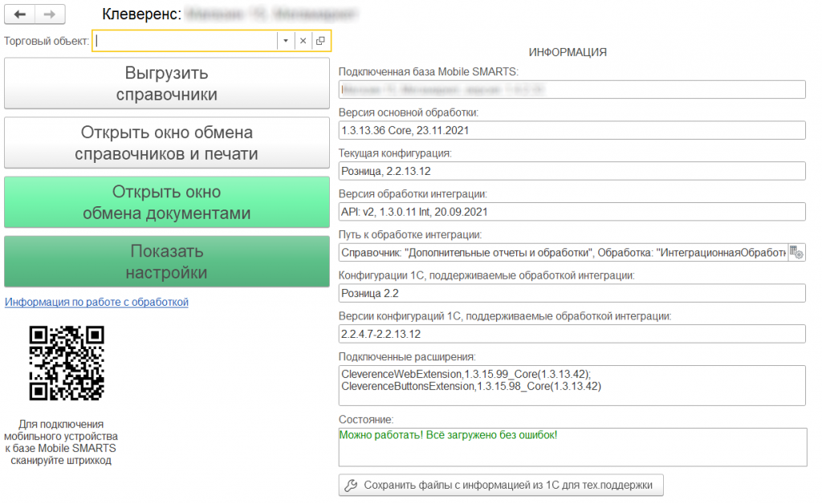This screenshot has height=504, width=822.
Task: Click the Подключенные расширения label
Action: point(407,357)
